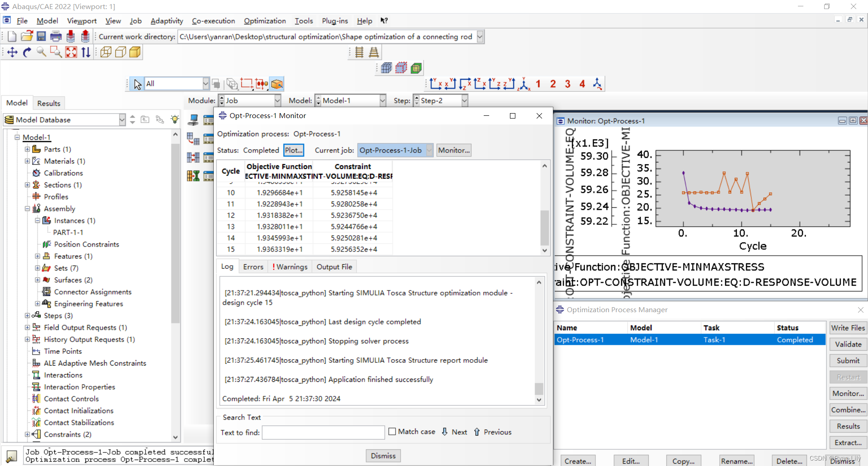Image resolution: width=868 pixels, height=466 pixels.
Task: Switch to Hidden render style
Action: [x=121, y=52]
